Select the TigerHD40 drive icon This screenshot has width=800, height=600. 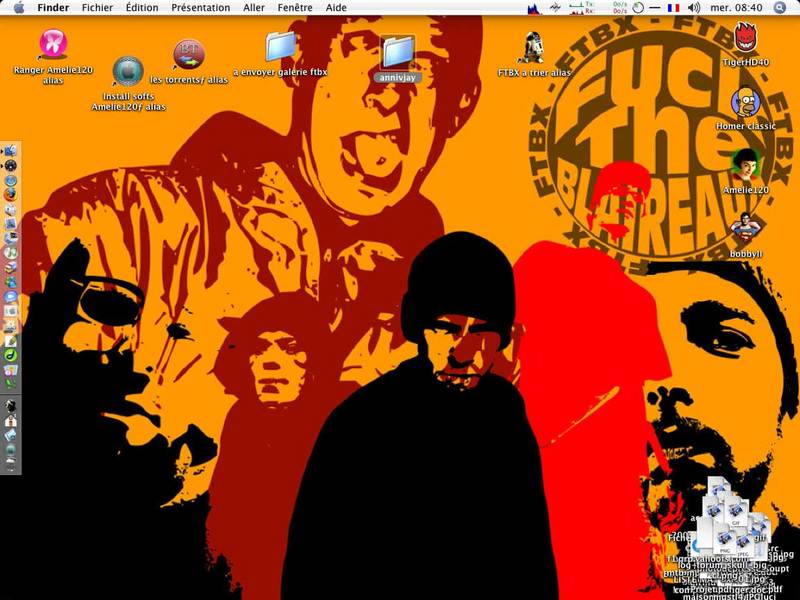[x=745, y=38]
